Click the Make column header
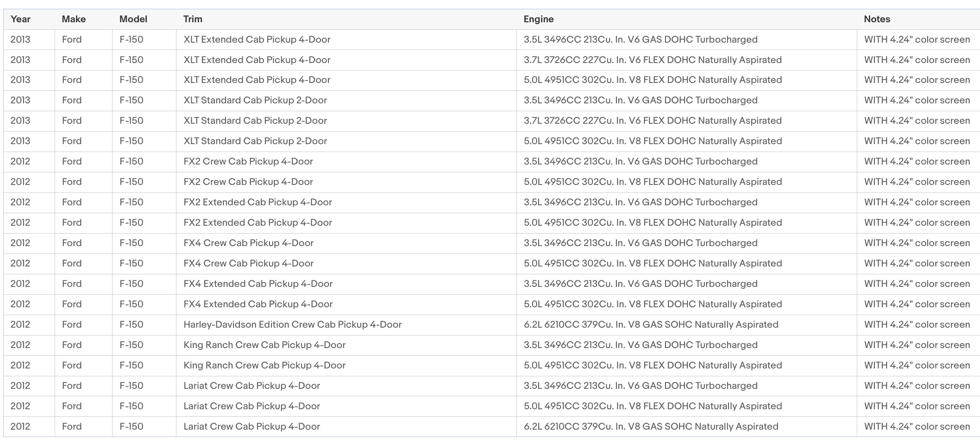Image resolution: width=980 pixels, height=444 pixels. pos(83,19)
